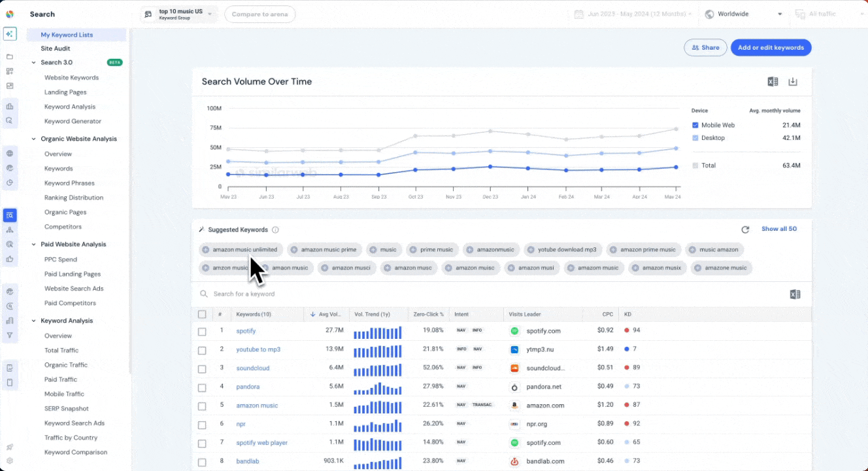Enable the Total checkbox in the device legend
Screen dimensions: 868x471
click(695, 166)
